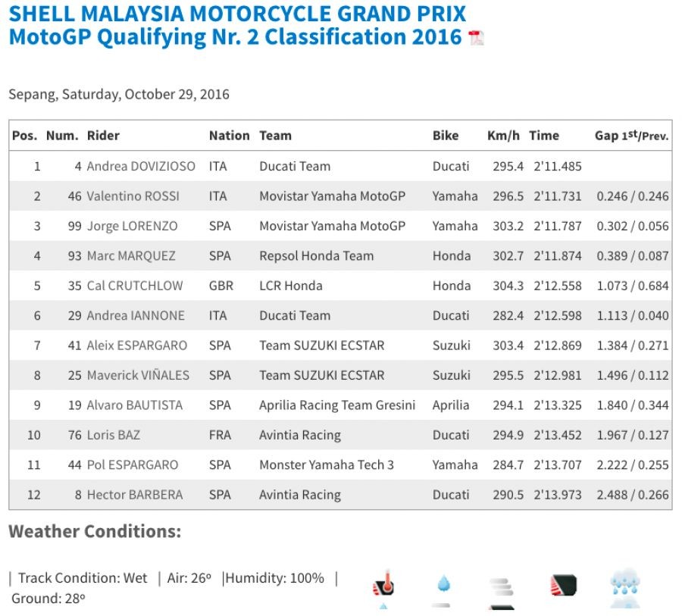Click the Nation column header
The width and height of the screenshot is (682, 616).
click(x=229, y=136)
